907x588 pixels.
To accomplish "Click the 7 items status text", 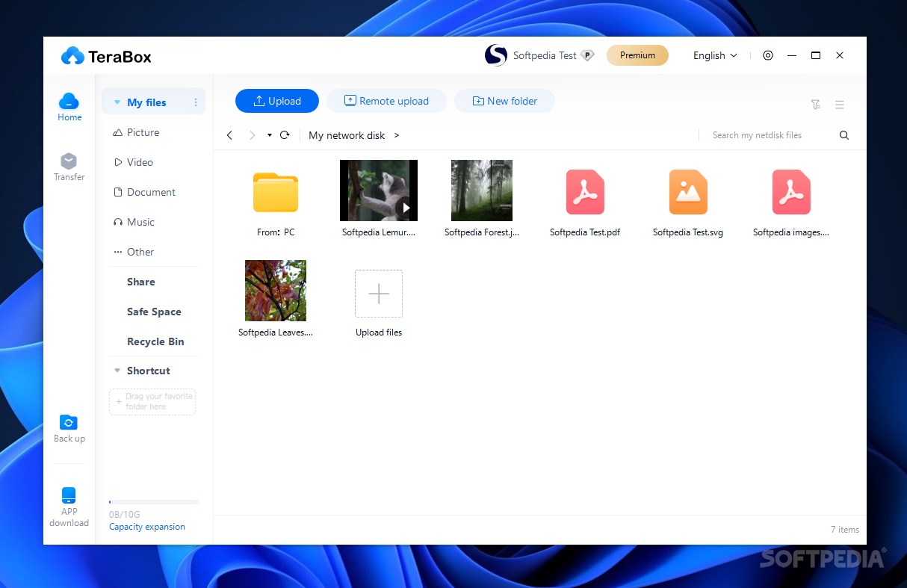I will [845, 530].
